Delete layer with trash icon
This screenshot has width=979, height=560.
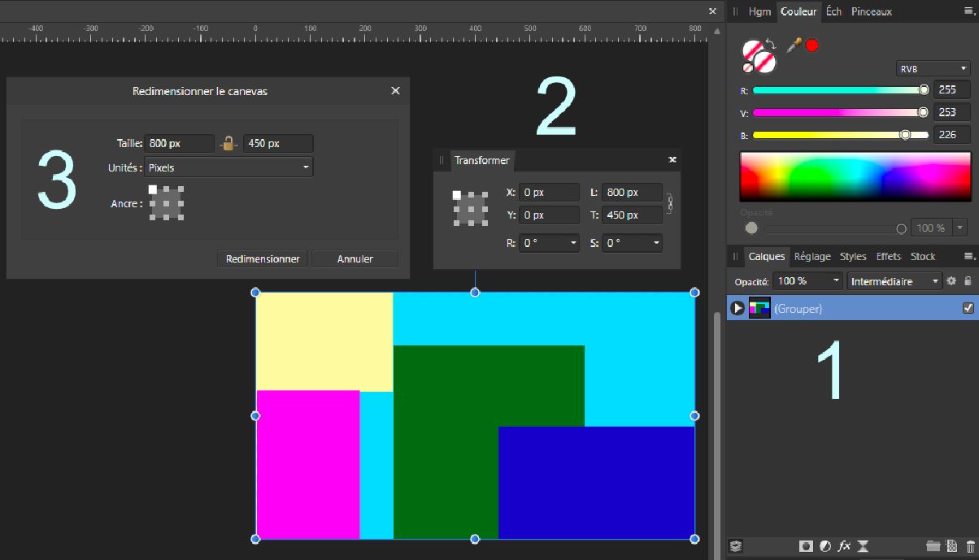pos(970,546)
